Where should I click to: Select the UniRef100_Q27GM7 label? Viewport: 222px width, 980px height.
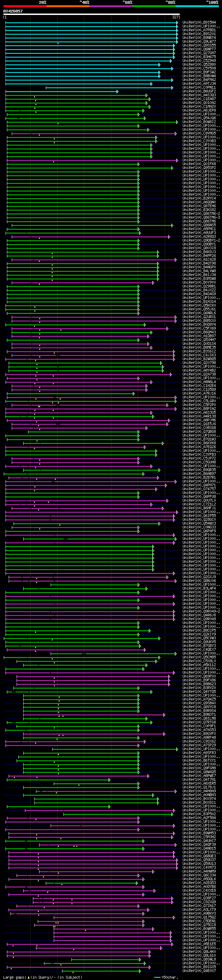click(199, 53)
